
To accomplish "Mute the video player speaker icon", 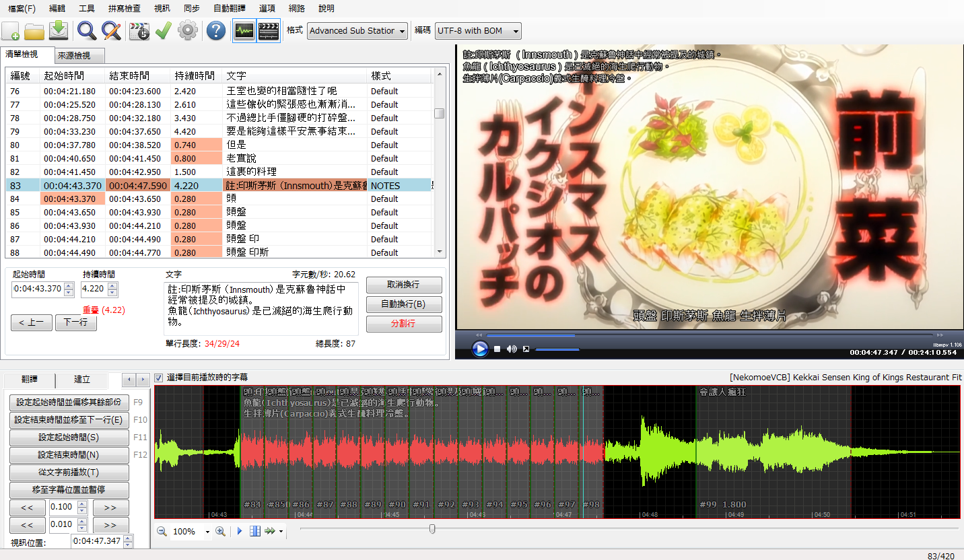I will pyautogui.click(x=512, y=349).
